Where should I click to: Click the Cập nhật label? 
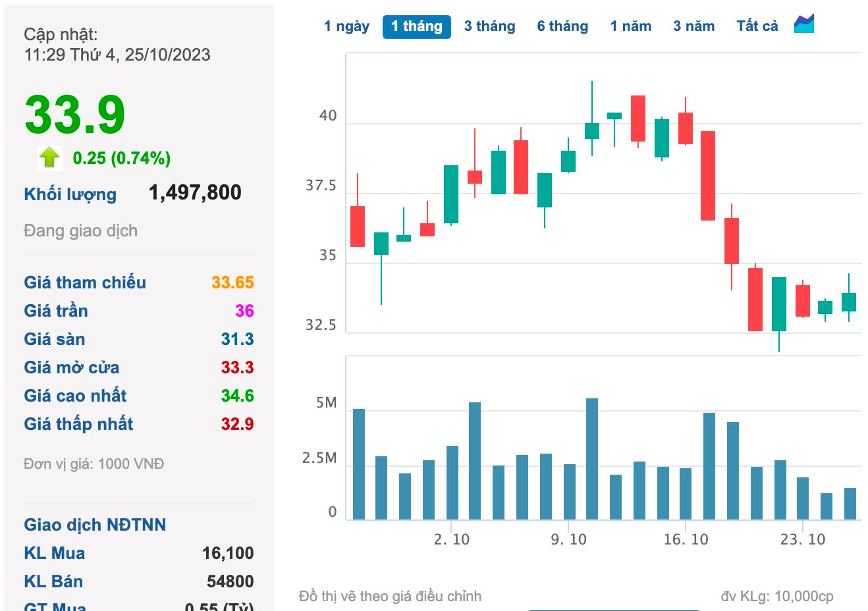pyautogui.click(x=61, y=35)
